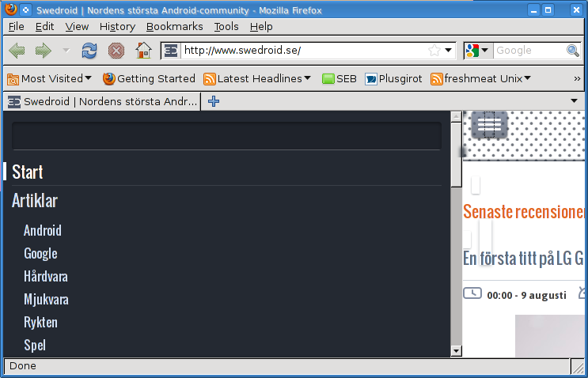Open the Google search engine selector
Screen dimensions: 588x378
(476, 50)
